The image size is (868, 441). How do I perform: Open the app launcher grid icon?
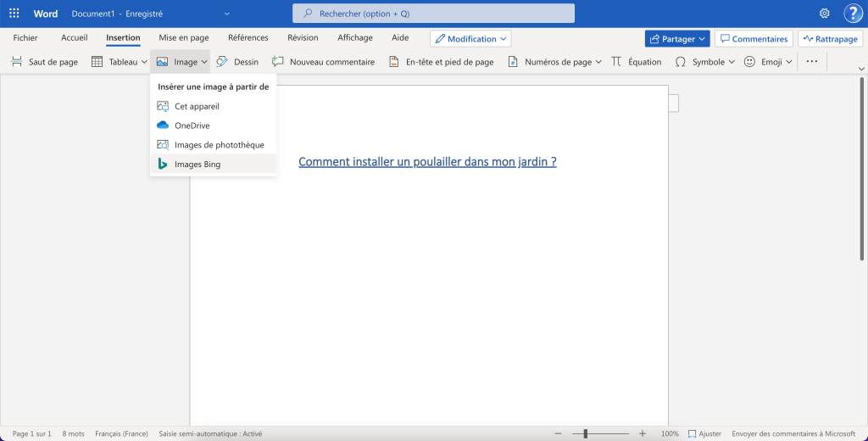click(x=14, y=14)
